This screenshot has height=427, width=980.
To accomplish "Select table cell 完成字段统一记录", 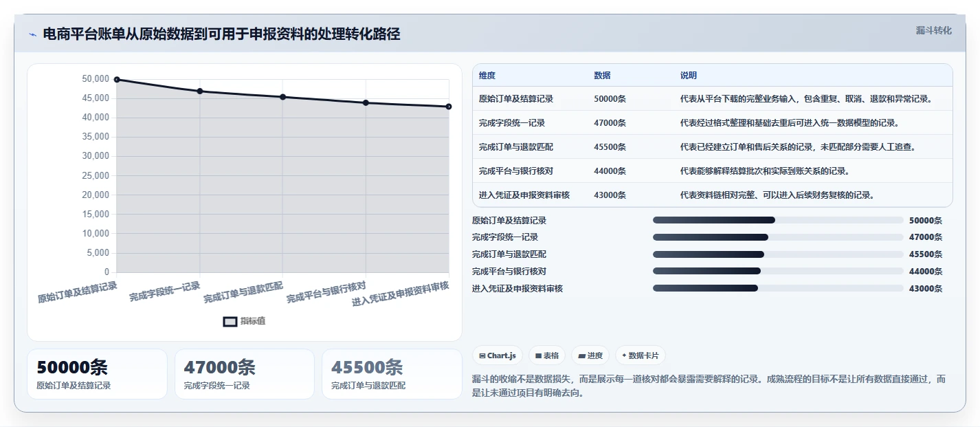I will point(512,123).
